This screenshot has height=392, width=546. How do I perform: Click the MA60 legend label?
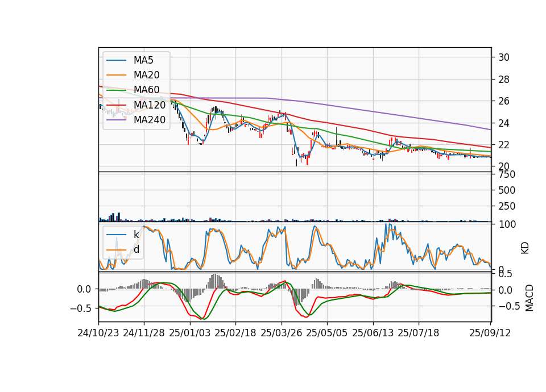146,90
